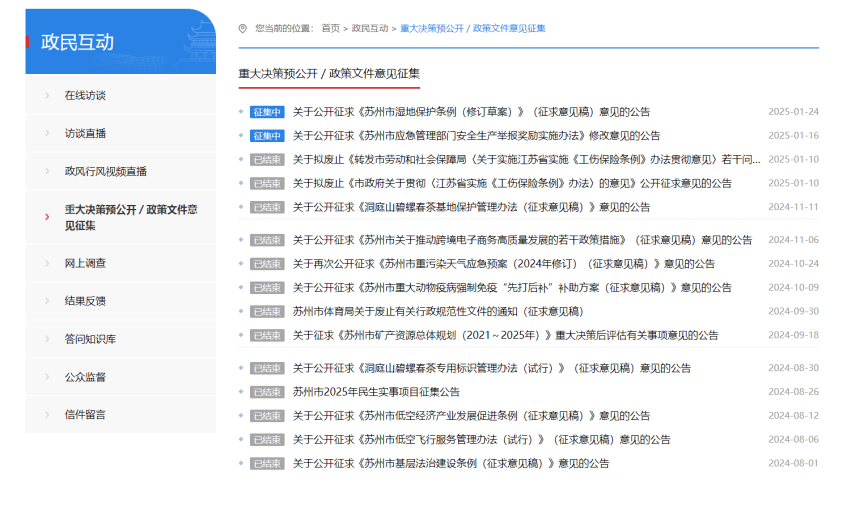The width and height of the screenshot is (845, 509).
Task: Click the red chevron beside 重大决策预公开
Action: click(x=47, y=217)
